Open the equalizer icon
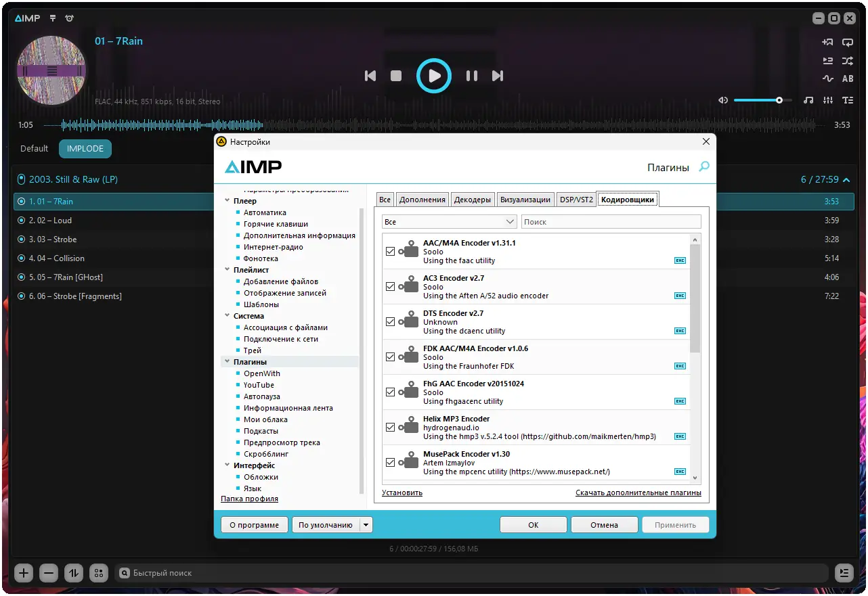This screenshot has width=868, height=596. pos(828,100)
